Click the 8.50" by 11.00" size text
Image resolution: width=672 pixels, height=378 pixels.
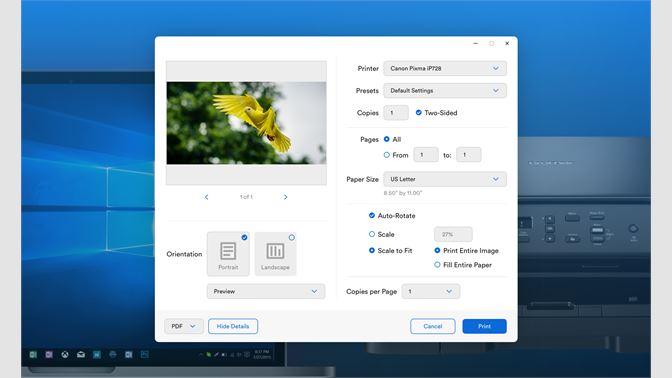[x=403, y=193]
